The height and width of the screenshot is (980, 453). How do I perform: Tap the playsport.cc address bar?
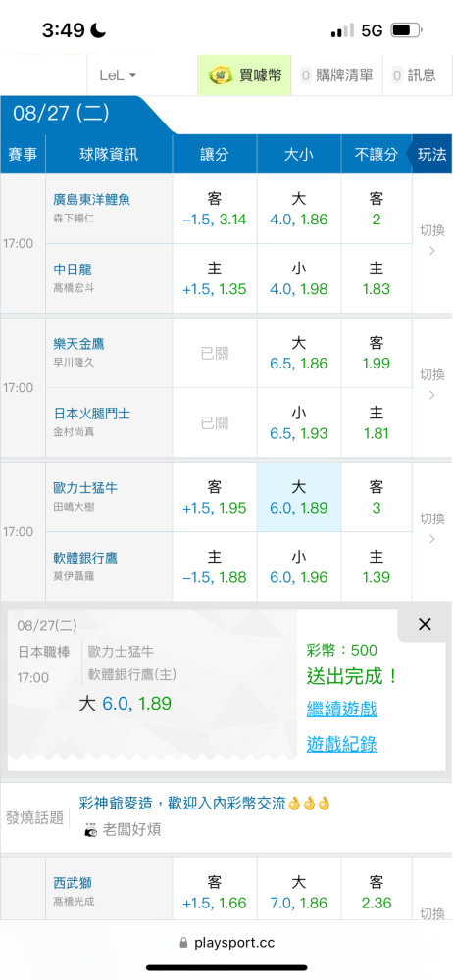click(x=226, y=943)
